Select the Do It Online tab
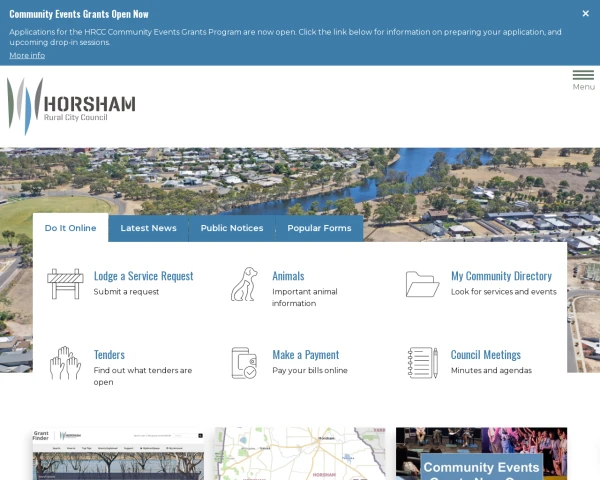The image size is (600, 480). pyautogui.click(x=70, y=228)
